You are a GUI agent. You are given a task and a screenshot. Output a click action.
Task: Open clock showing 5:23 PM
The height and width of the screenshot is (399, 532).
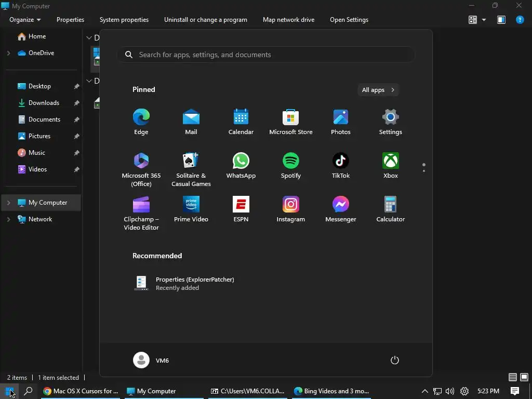click(488, 391)
